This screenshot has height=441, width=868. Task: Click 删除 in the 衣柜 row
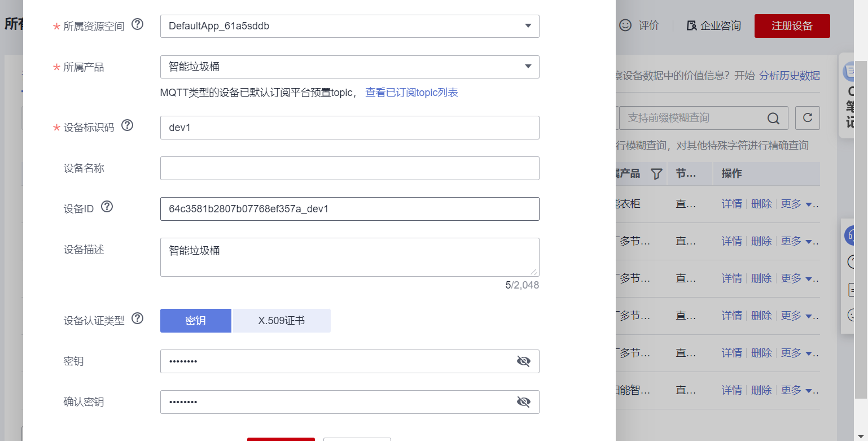click(761, 204)
